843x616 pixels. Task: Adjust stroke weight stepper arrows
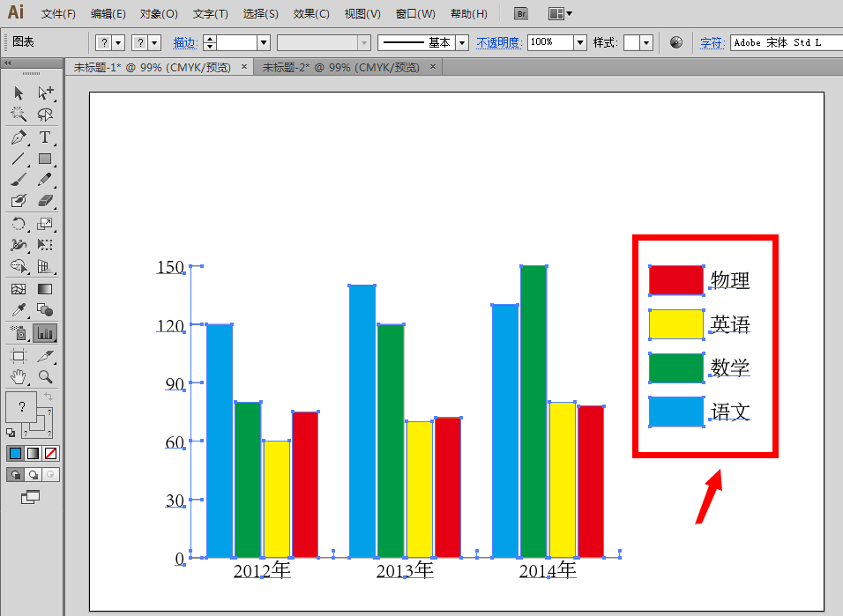(210, 42)
